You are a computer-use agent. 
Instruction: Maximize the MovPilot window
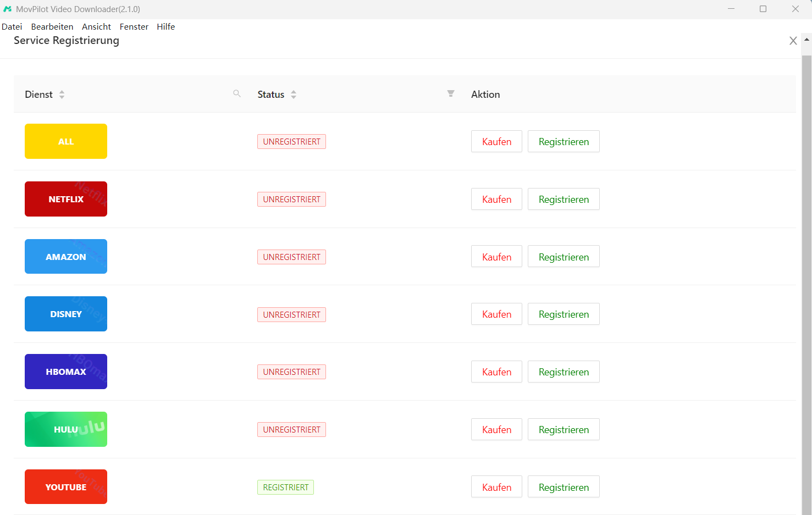[x=763, y=9]
